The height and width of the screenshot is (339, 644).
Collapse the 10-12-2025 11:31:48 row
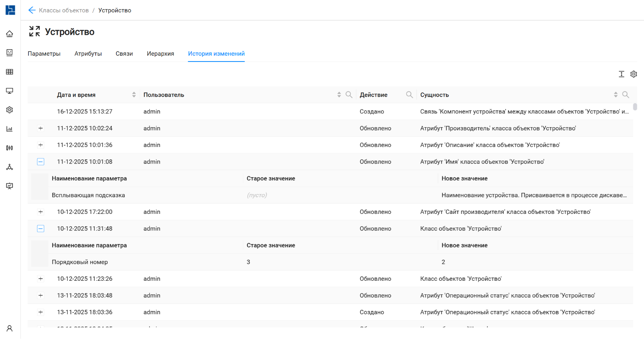[x=40, y=229]
